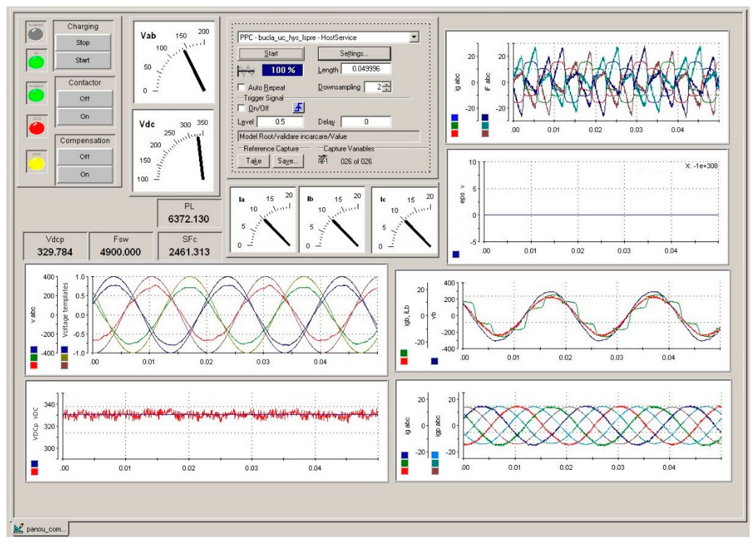
Task: Toggle the trigger On/Off checkbox
Action: (x=241, y=108)
